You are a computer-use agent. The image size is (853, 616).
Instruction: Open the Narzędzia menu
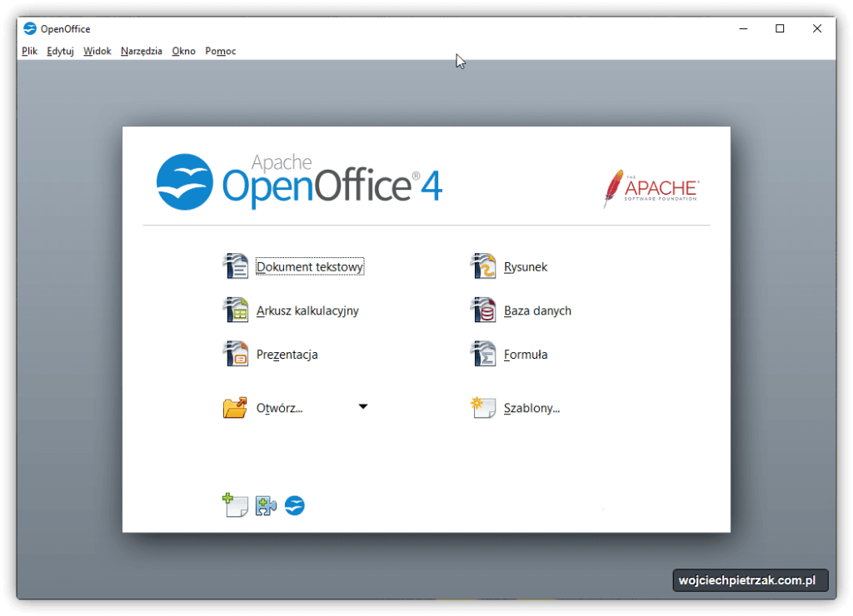click(x=142, y=51)
